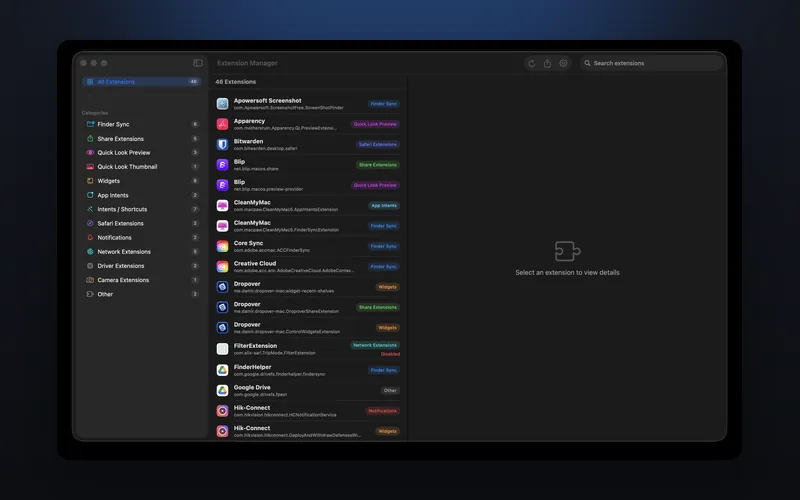The width and height of the screenshot is (800, 500).
Task: Click the Blip preview-provider icon
Action: (222, 185)
